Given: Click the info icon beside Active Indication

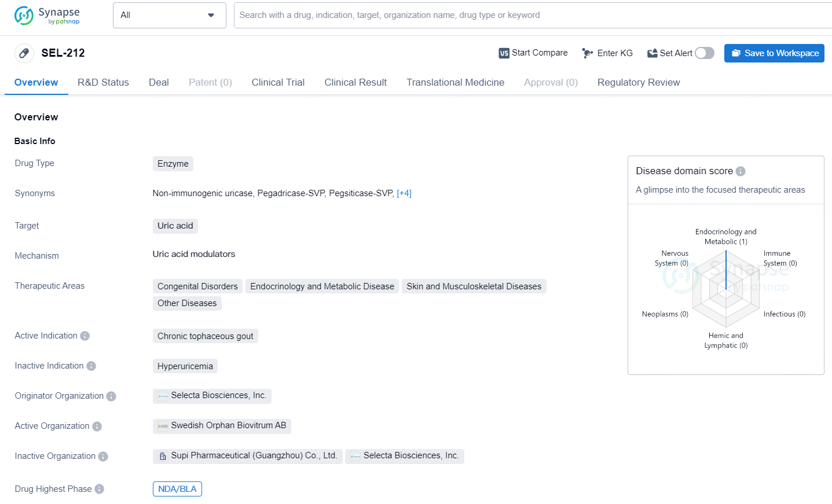Looking at the screenshot, I should coord(85,336).
